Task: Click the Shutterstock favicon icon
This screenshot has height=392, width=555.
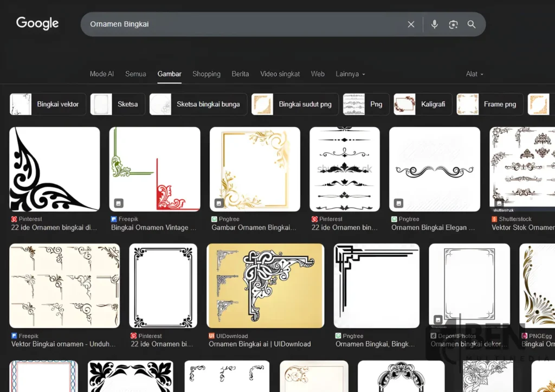Action: (x=494, y=219)
